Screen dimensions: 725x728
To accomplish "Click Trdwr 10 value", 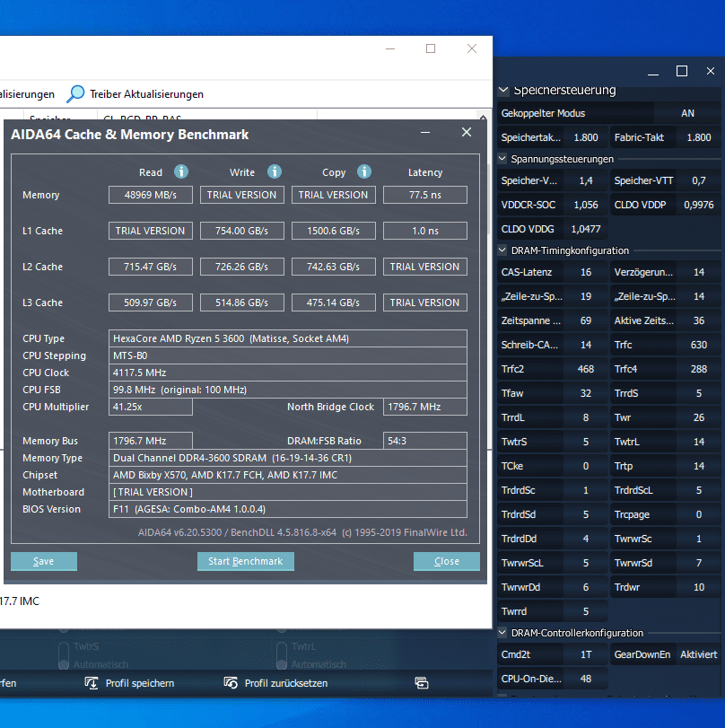I will click(x=699, y=587).
